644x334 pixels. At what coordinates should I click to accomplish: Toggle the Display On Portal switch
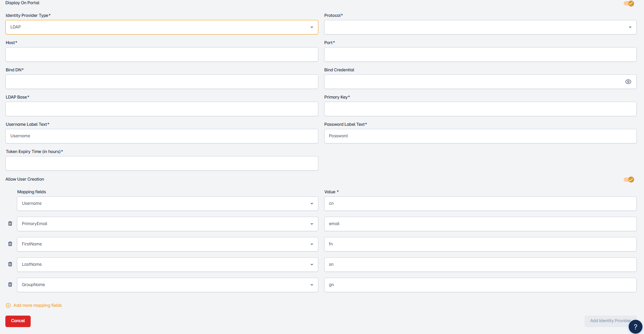click(629, 3)
